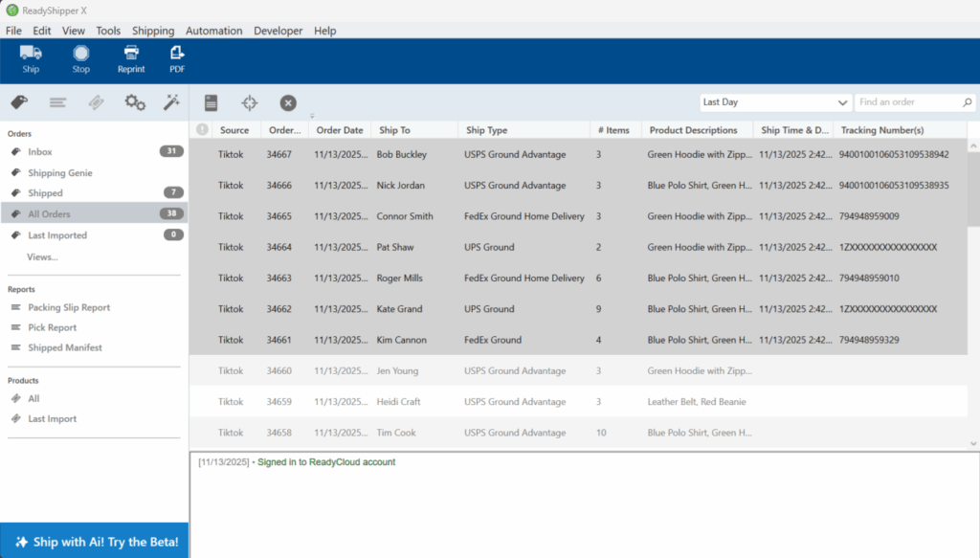Open the Shipping menu
The width and height of the screenshot is (980, 558).
point(153,31)
